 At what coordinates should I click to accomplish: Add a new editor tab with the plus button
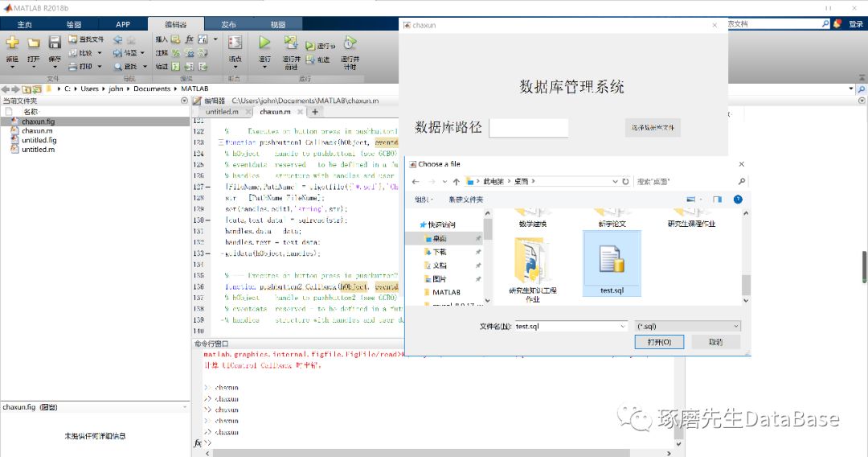click(315, 112)
